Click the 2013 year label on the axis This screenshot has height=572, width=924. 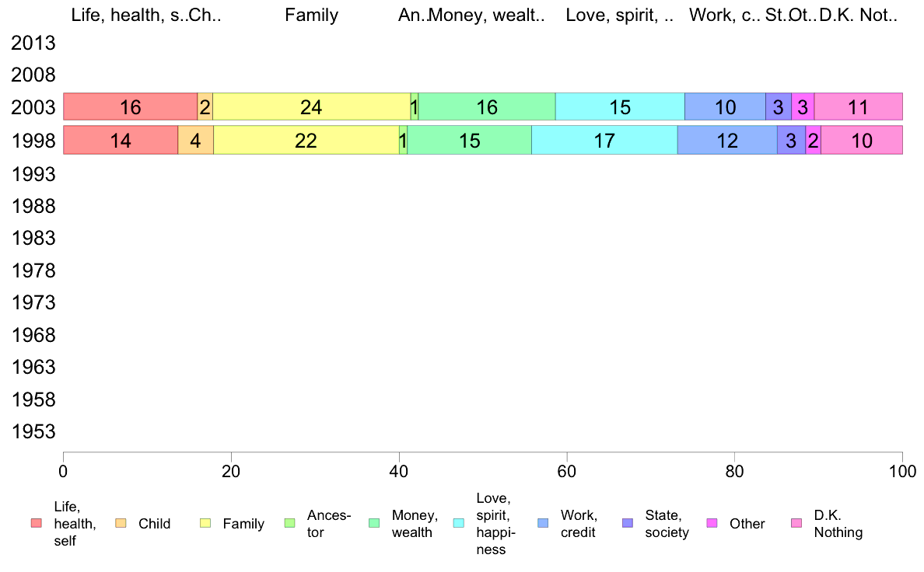(x=34, y=44)
